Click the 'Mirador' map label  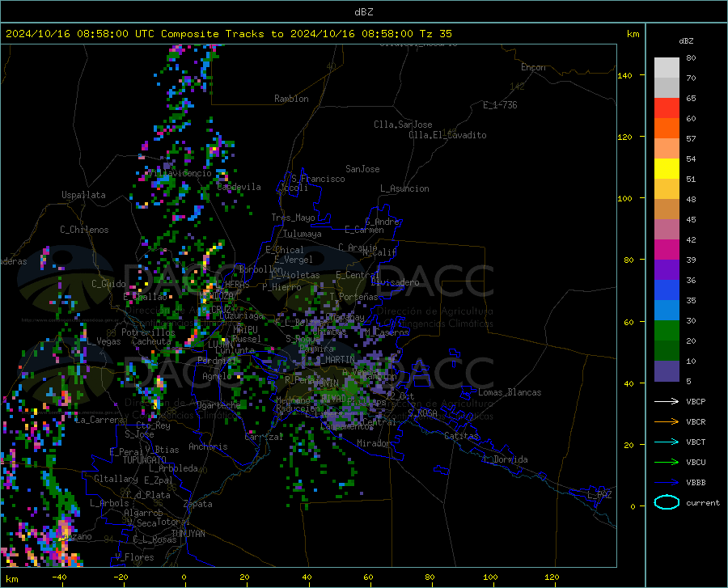click(x=373, y=443)
